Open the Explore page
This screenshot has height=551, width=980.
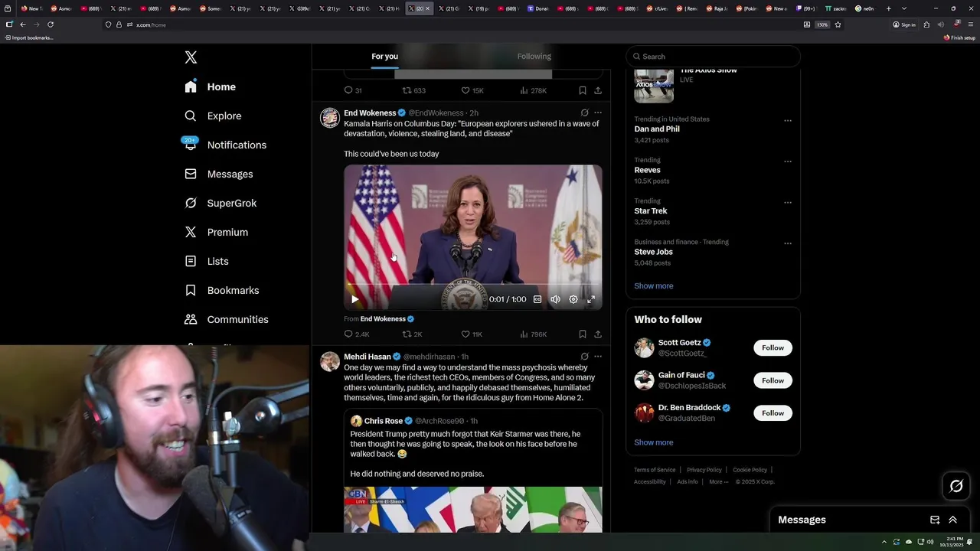[x=213, y=116]
